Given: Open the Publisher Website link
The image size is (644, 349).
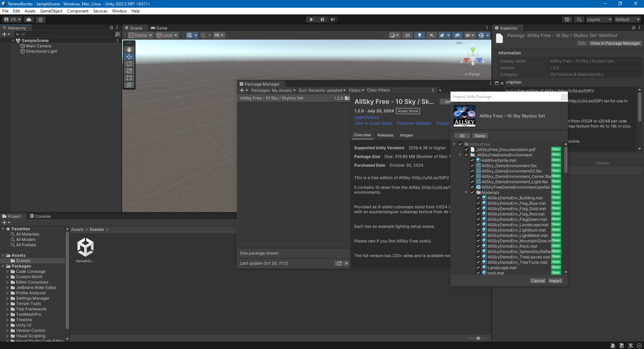Looking at the screenshot, I should click(x=414, y=123).
